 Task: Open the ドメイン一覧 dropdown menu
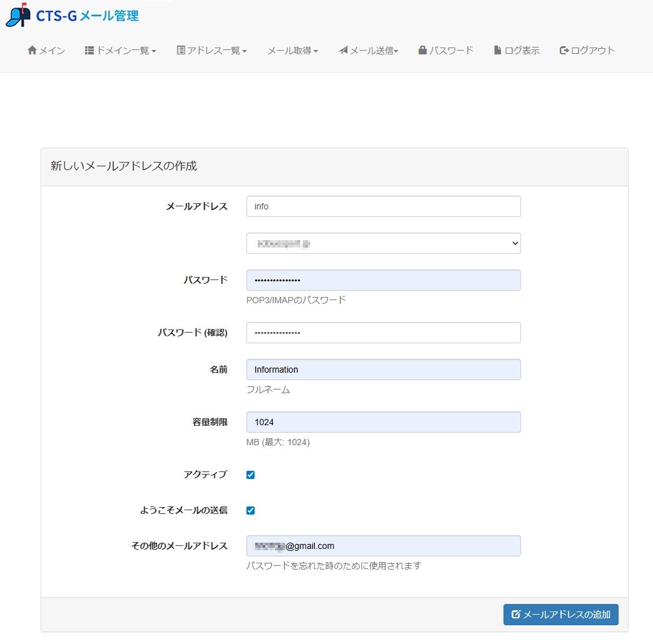(x=120, y=50)
